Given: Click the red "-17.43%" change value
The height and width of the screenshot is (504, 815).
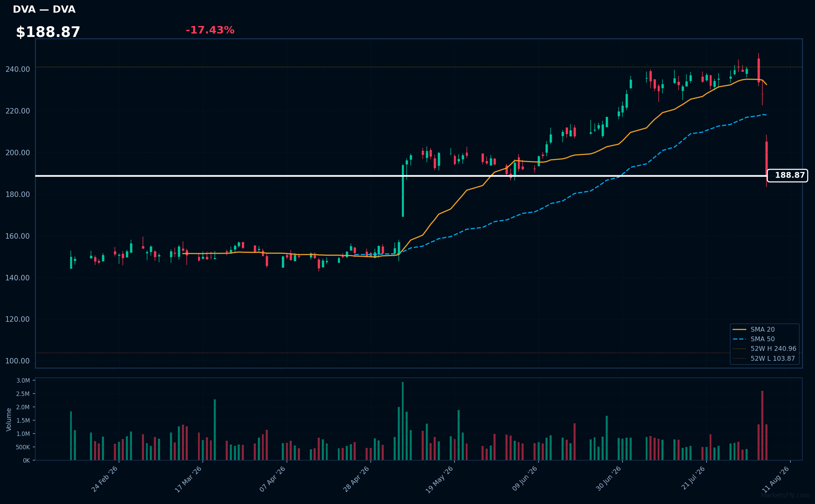Looking at the screenshot, I should click(x=210, y=30).
